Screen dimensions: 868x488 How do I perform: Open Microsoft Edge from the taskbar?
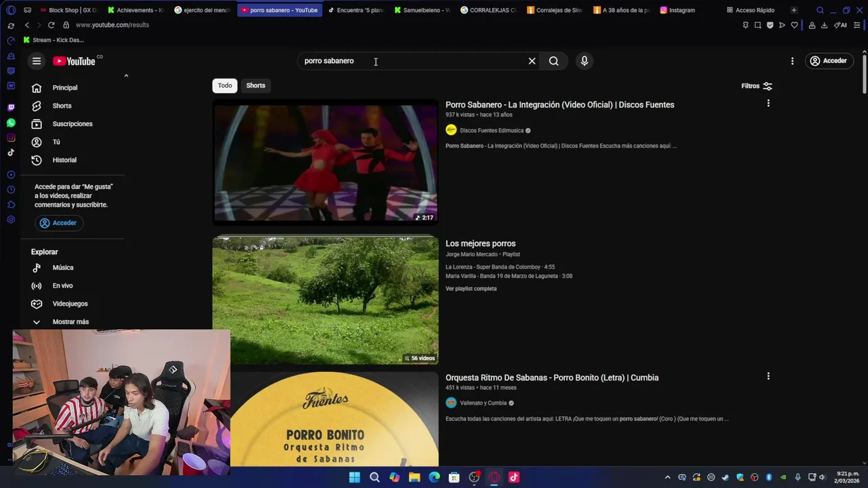[x=434, y=477]
